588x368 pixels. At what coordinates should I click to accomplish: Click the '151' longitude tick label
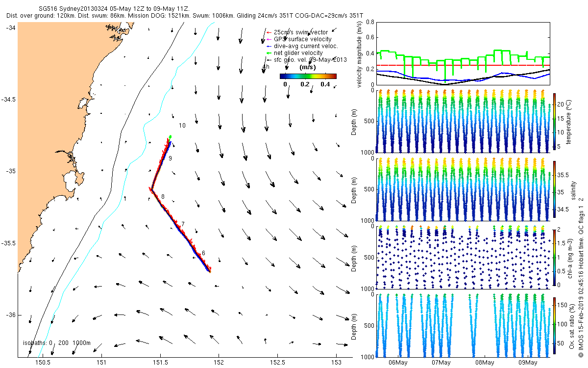102,363
